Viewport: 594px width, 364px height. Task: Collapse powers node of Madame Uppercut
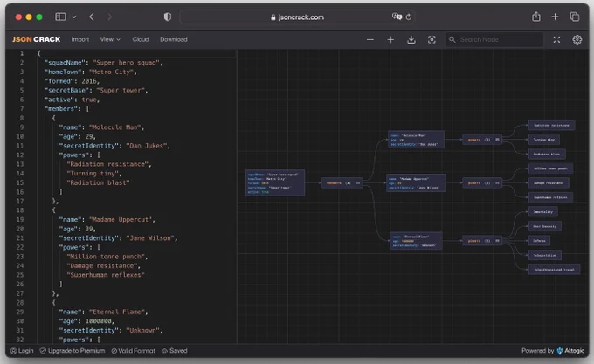[x=497, y=183]
